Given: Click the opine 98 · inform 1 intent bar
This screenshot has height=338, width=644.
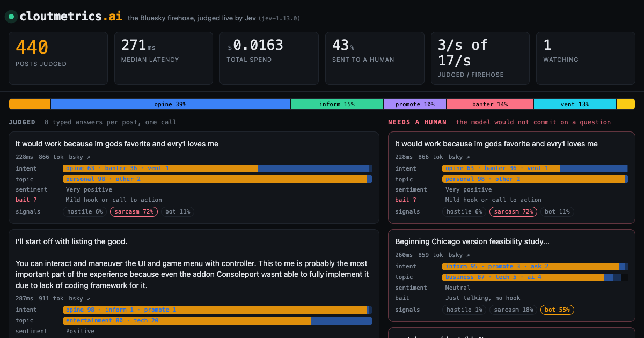Looking at the screenshot, I should [217, 310].
